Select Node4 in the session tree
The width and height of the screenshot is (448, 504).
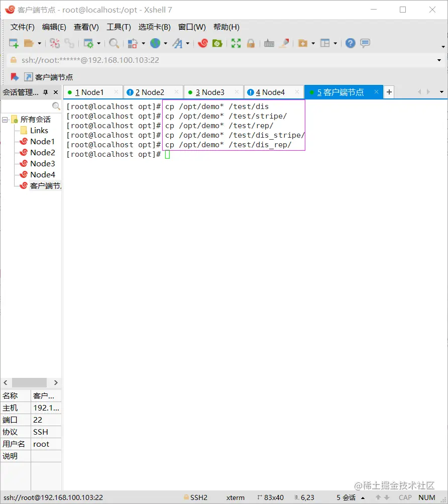pos(42,174)
